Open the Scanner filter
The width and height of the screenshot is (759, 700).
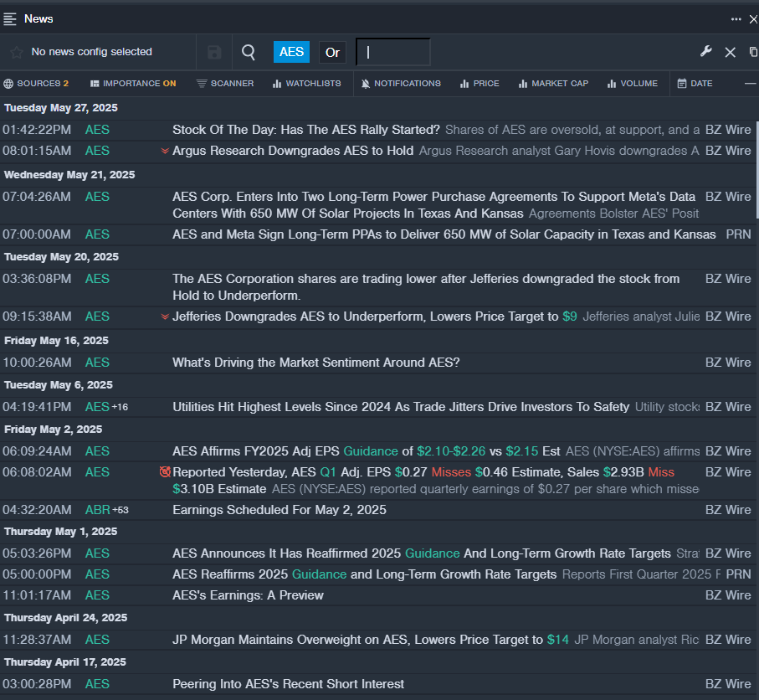[225, 84]
